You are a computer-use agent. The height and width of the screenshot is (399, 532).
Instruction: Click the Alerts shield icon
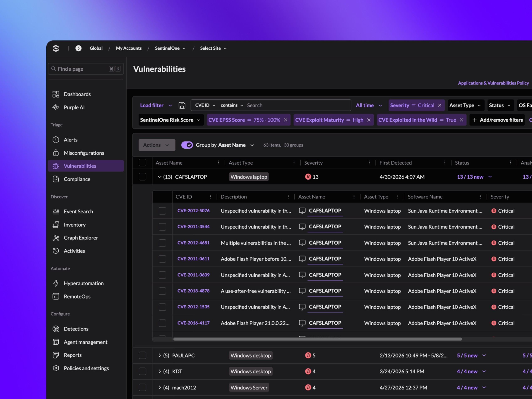(x=56, y=140)
